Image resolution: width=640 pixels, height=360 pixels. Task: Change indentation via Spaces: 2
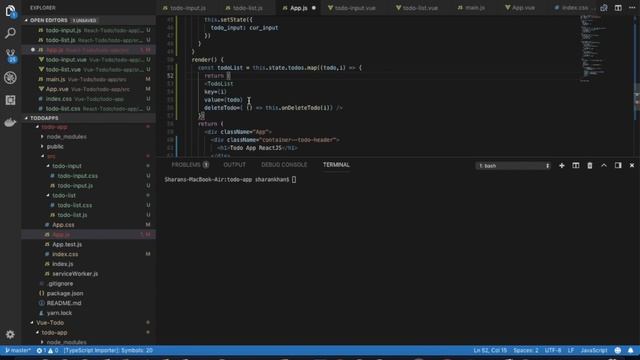[526, 350]
